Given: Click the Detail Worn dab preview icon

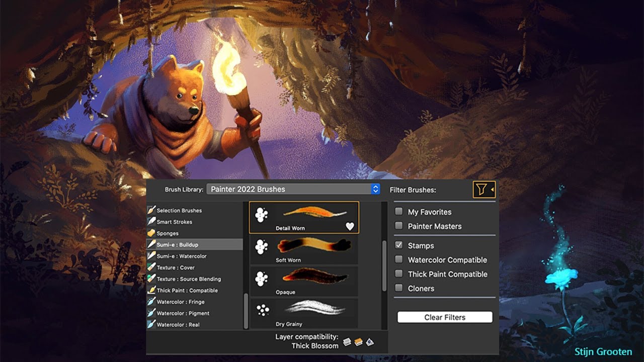Looking at the screenshot, I should [x=262, y=215].
